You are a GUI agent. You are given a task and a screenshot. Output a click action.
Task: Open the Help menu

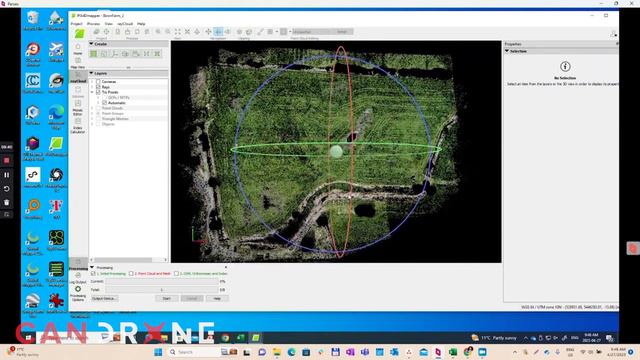tap(141, 24)
